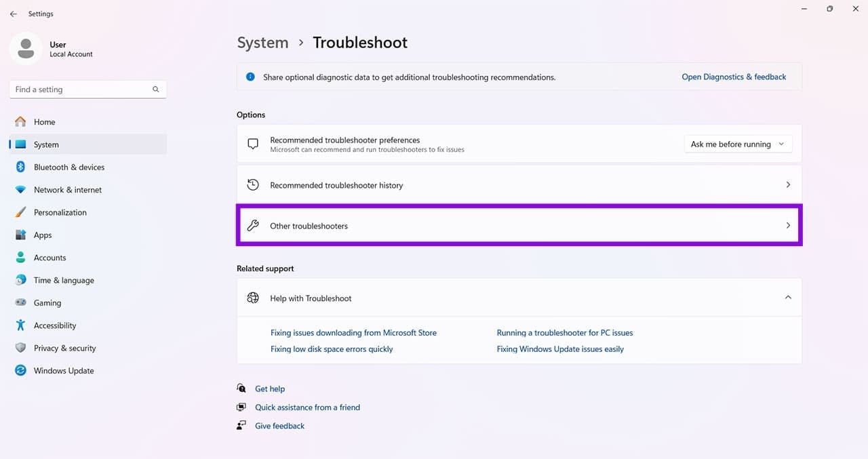Open Other troubleshooters chevron
This screenshot has width=868, height=459.
pyautogui.click(x=788, y=226)
